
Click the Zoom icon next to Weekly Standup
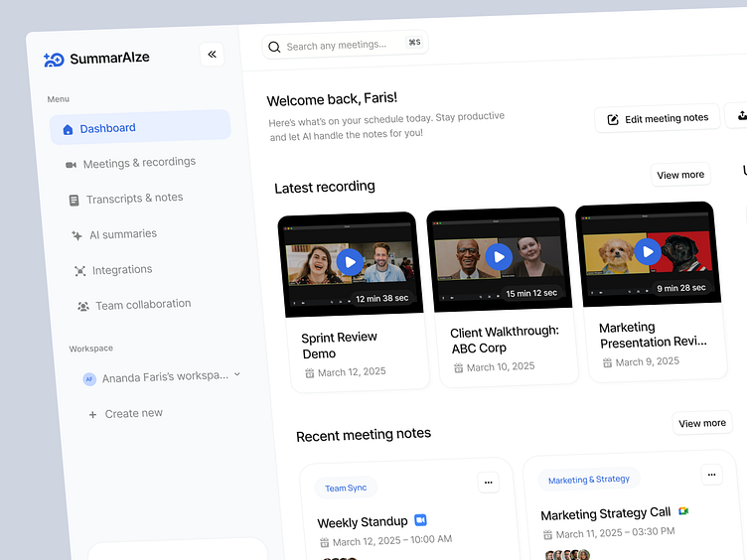420,520
